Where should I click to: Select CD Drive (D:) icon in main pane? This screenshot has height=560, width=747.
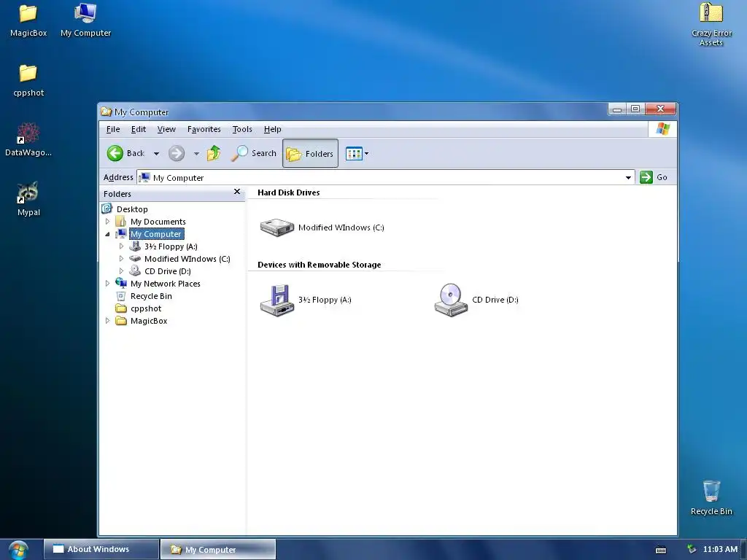point(451,300)
